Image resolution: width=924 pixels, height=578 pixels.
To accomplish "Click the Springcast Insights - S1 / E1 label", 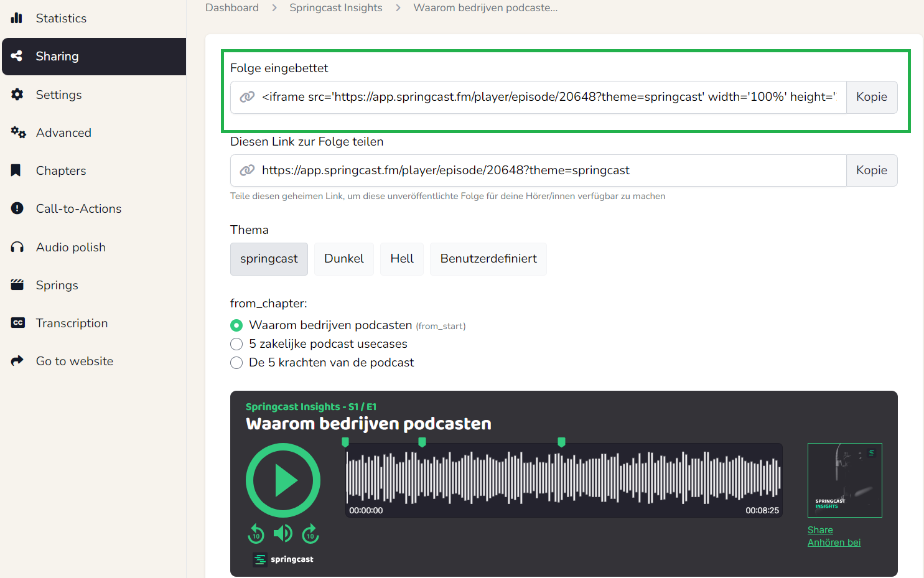I will (311, 407).
